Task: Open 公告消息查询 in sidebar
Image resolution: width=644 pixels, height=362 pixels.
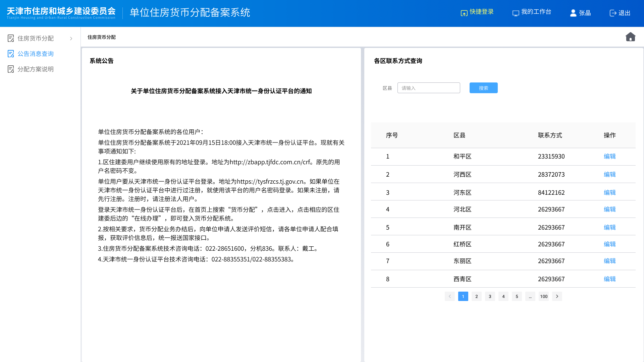Action: pos(36,54)
